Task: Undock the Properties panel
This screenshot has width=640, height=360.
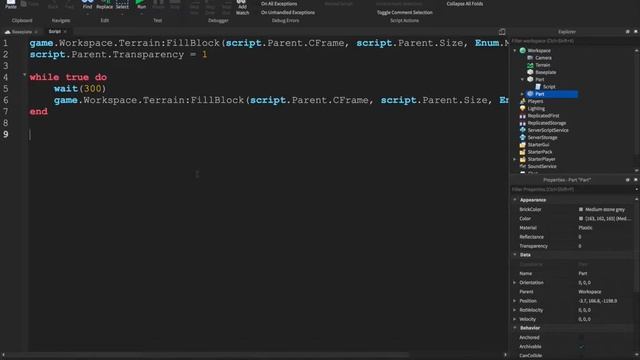Action: click(627, 180)
